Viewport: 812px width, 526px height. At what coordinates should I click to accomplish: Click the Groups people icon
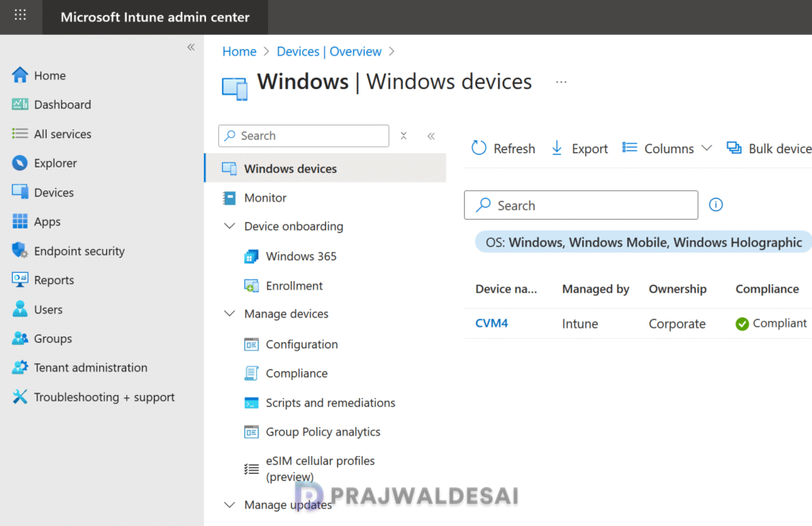tap(20, 339)
